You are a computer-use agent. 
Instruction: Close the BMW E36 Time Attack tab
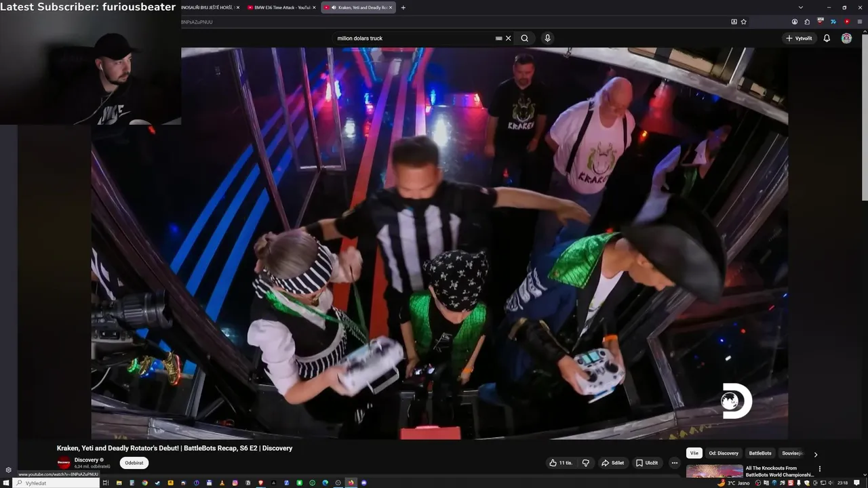[x=314, y=7]
